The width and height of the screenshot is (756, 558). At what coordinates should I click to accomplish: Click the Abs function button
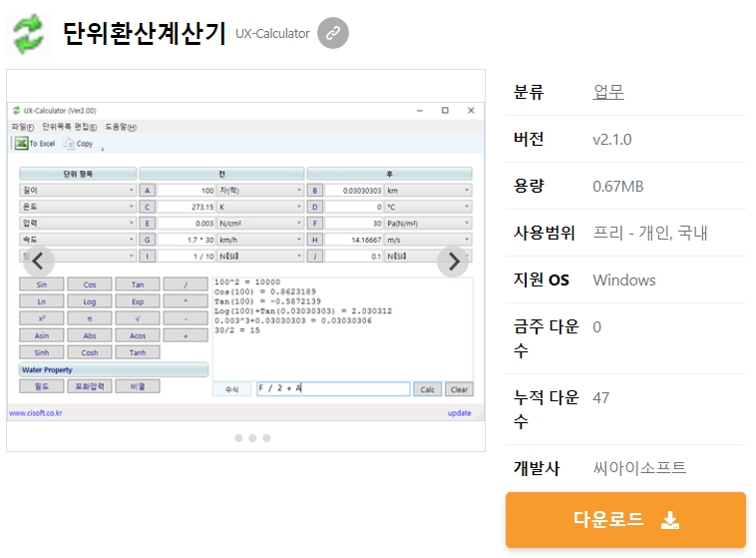coord(90,335)
